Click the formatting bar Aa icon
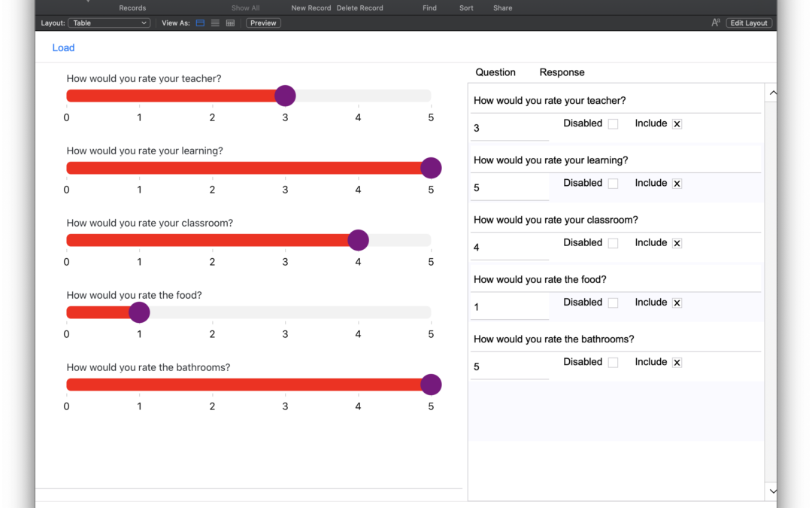 click(716, 23)
